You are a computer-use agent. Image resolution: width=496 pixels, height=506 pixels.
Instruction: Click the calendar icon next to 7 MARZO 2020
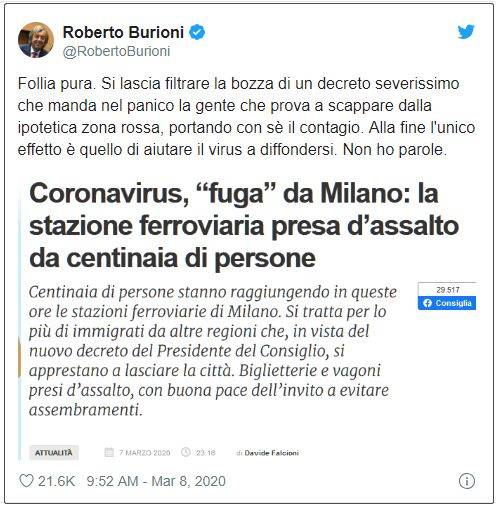click(x=109, y=453)
